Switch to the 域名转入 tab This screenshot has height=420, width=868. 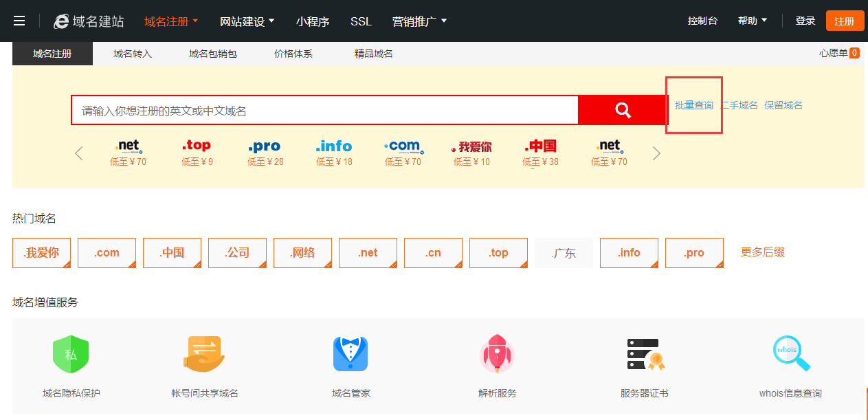click(133, 54)
